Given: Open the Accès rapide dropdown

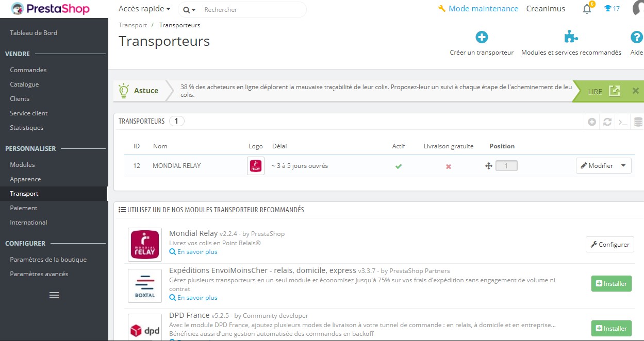Looking at the screenshot, I should (x=144, y=9).
